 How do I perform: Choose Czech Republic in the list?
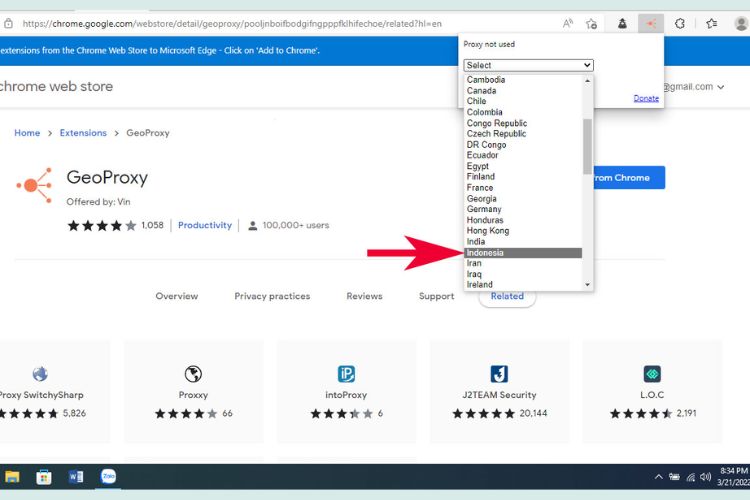pyautogui.click(x=523, y=133)
